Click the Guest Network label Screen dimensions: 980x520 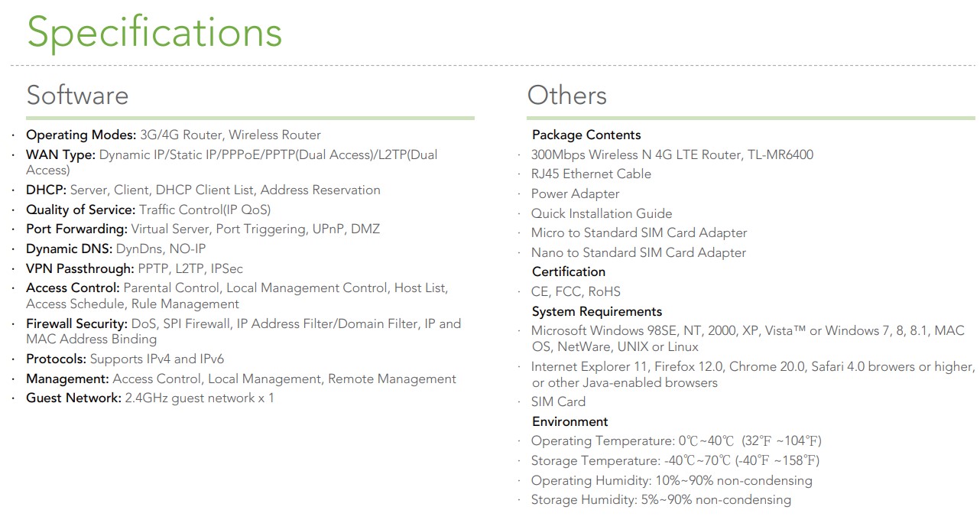point(73,398)
